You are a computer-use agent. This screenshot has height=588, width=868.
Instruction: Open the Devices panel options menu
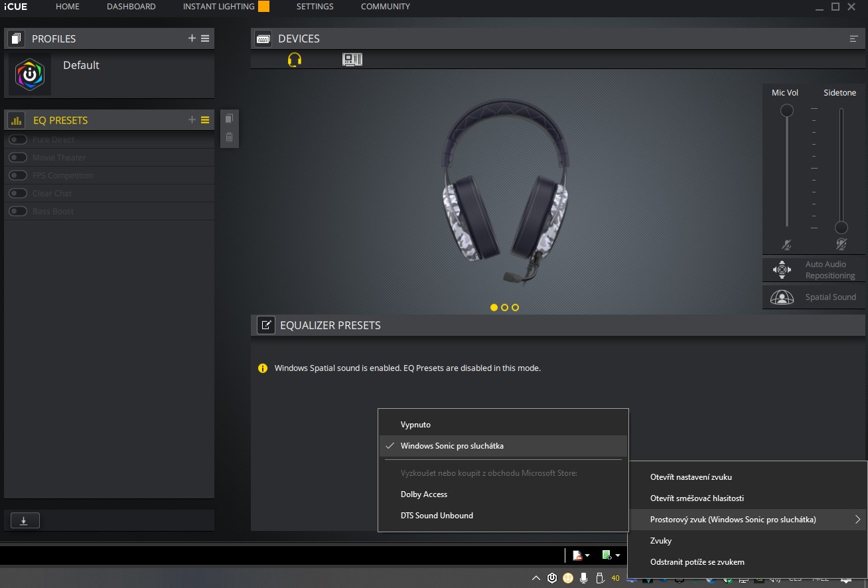pyautogui.click(x=854, y=39)
